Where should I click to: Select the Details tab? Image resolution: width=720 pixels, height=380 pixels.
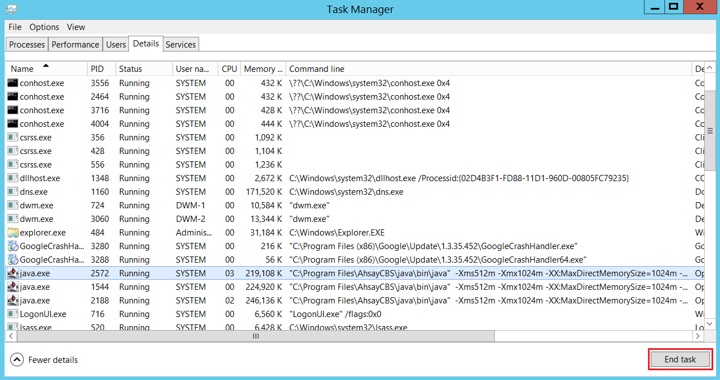(146, 44)
